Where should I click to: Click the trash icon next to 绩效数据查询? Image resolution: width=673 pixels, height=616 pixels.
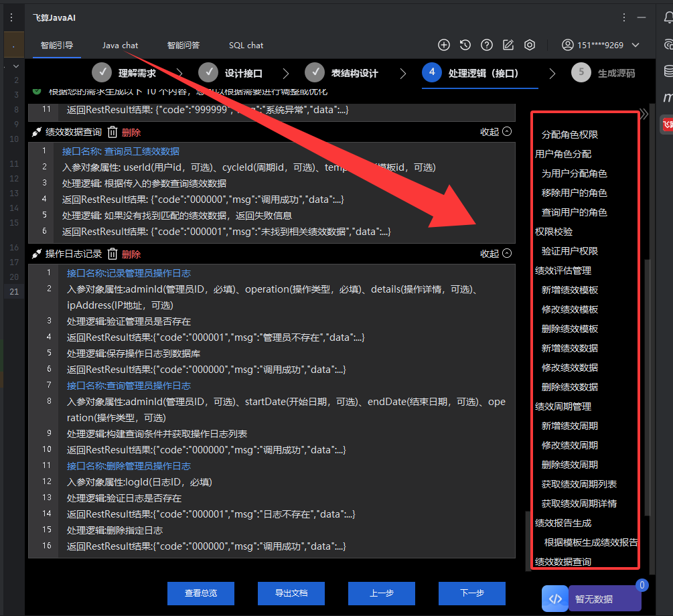[113, 132]
